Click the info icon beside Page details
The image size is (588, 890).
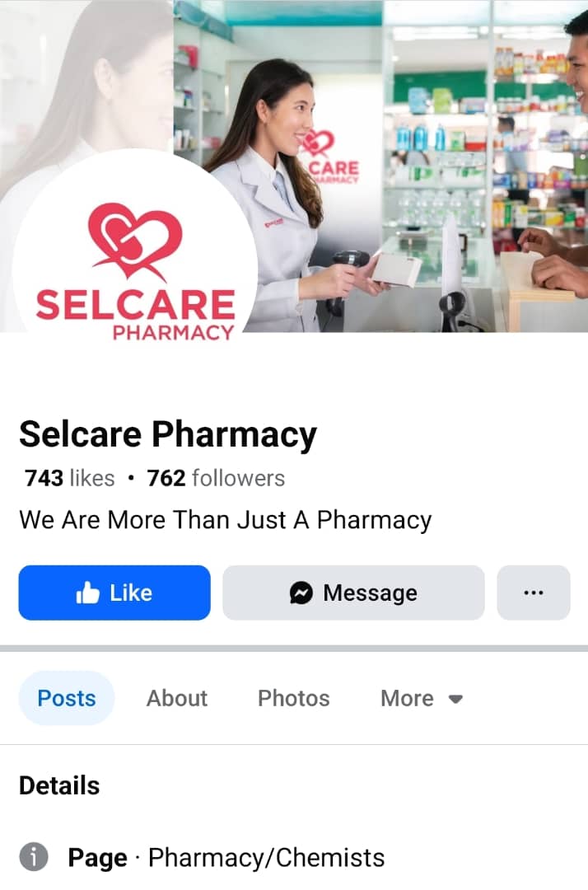34,856
